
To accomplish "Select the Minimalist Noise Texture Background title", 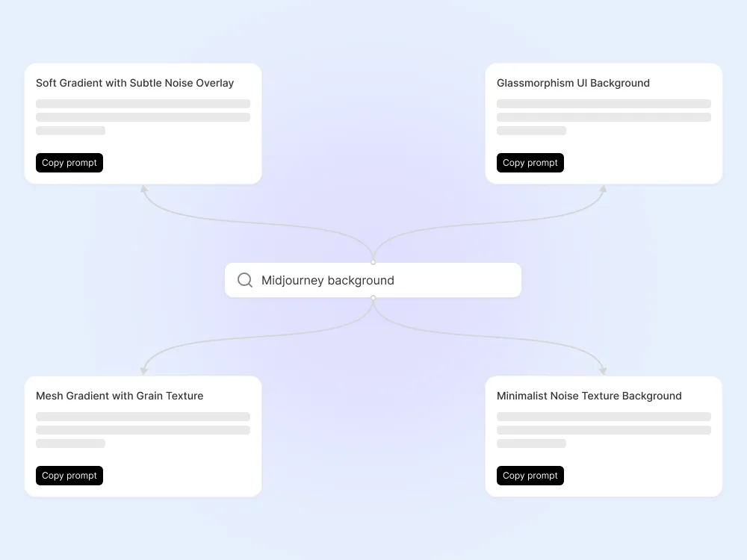I will [589, 396].
